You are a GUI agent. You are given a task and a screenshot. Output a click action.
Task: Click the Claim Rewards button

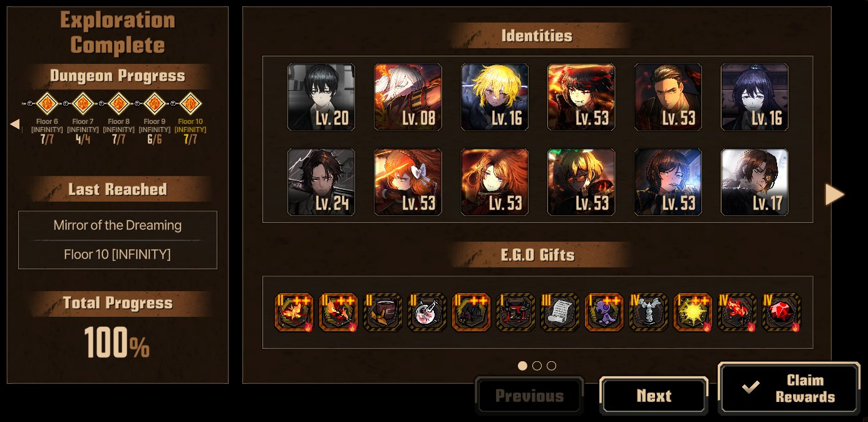tap(789, 388)
